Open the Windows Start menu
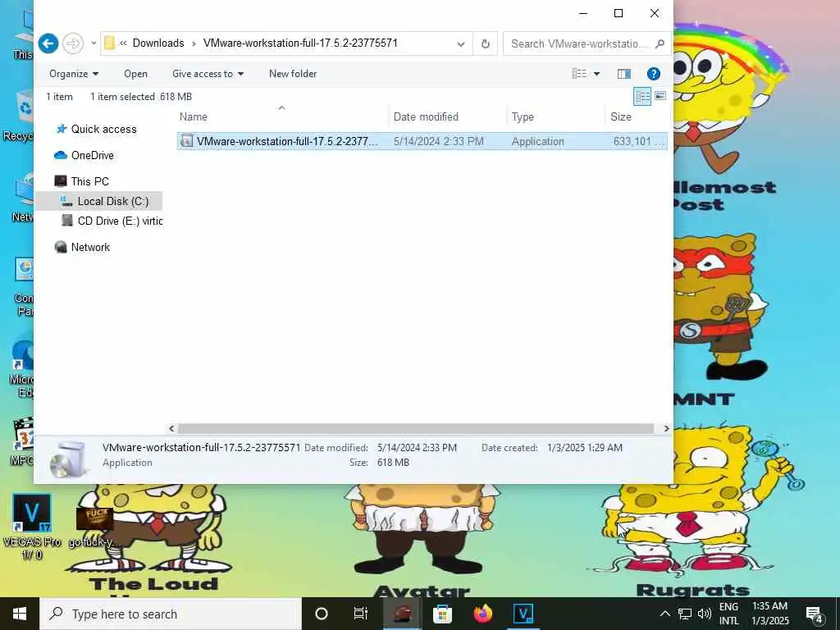The height and width of the screenshot is (630, 840). tap(20, 614)
